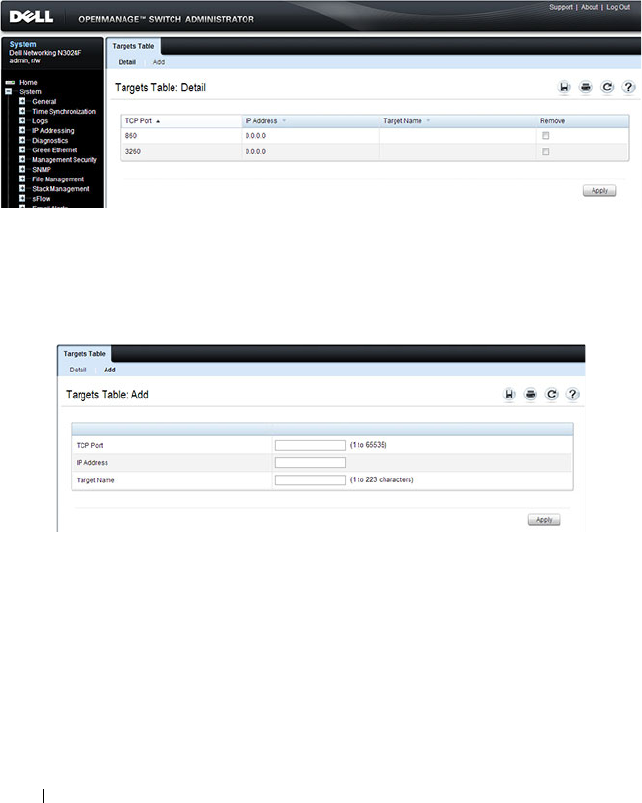
Task: Click the Print icon in Targets Table: Add
Action: click(x=530, y=394)
